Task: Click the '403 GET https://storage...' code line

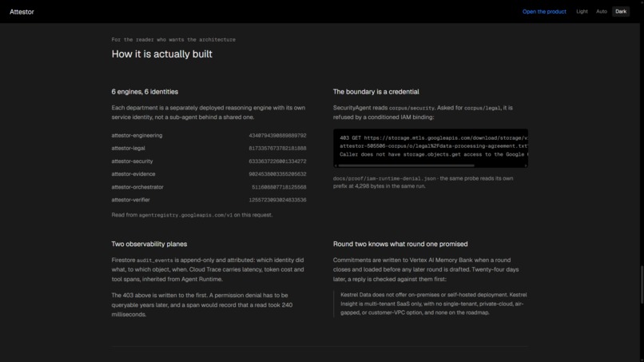Action: (434, 137)
